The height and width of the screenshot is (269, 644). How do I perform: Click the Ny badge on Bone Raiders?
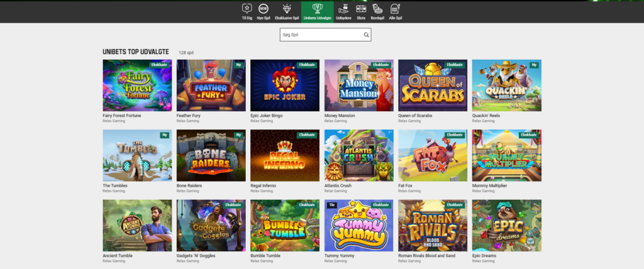tap(238, 135)
